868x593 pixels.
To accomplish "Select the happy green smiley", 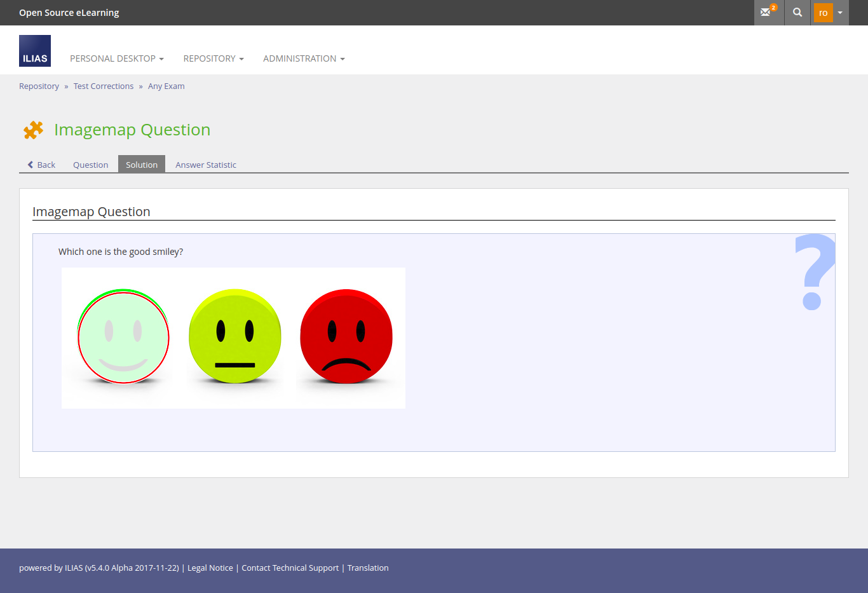I will click(x=123, y=337).
